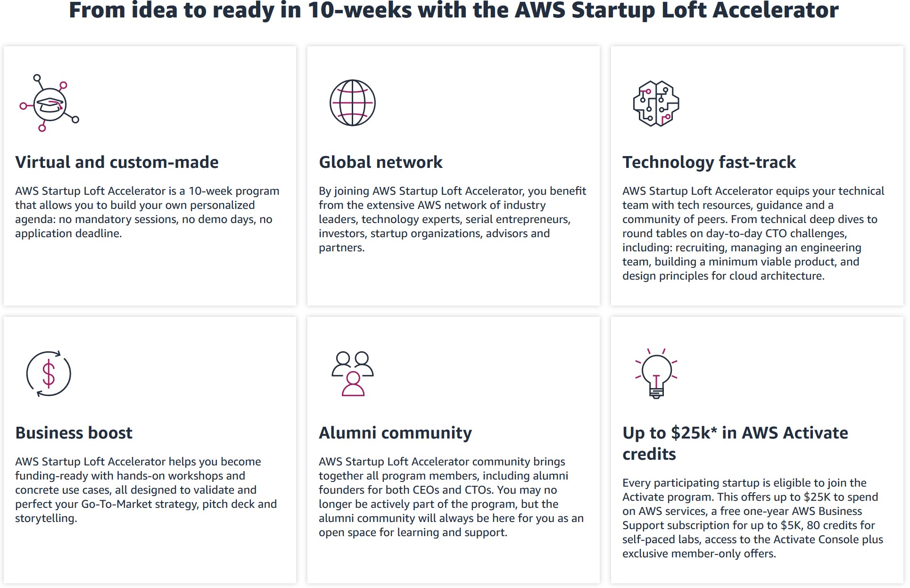
Task: Click the Technology fast-track description text
Action: pyautogui.click(x=753, y=233)
